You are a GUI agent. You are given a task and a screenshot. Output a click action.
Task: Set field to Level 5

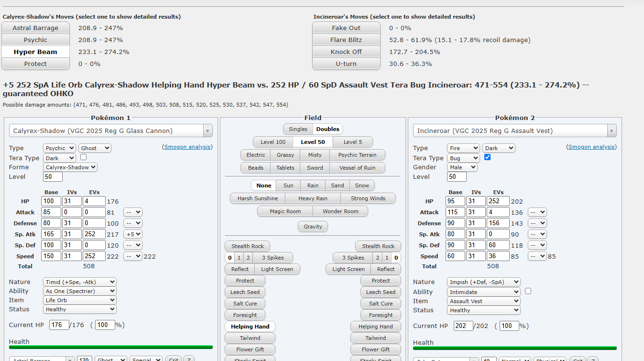pos(353,142)
